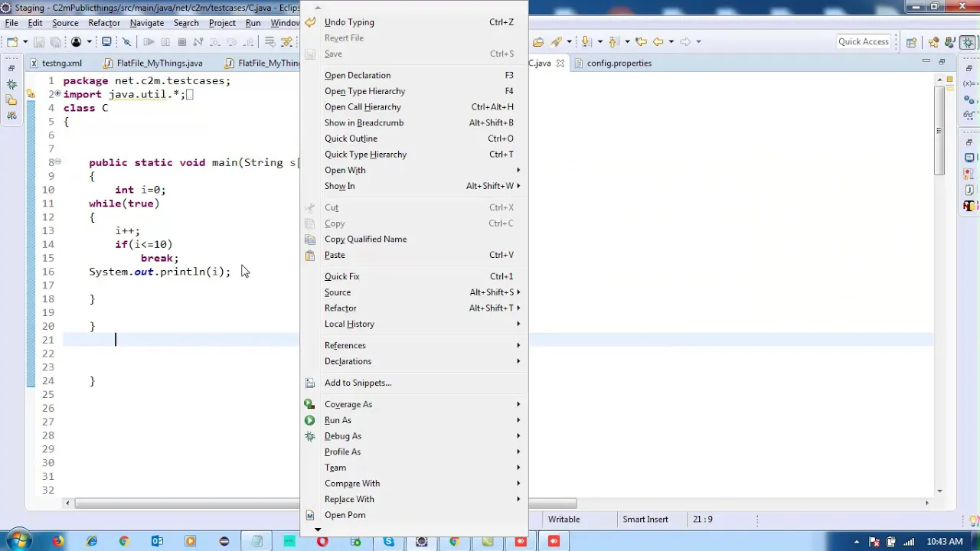Image resolution: width=980 pixels, height=551 pixels.
Task: Click the Open Task folder toolbar icon
Action: [x=539, y=42]
